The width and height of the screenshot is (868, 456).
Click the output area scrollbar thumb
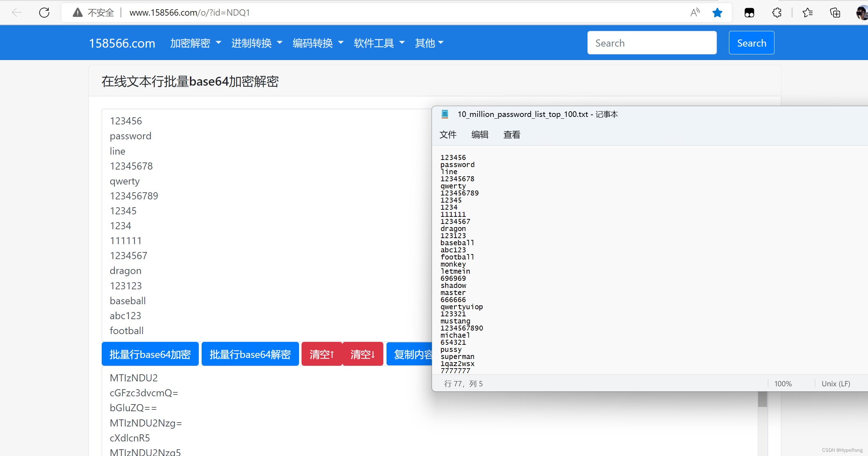point(762,399)
